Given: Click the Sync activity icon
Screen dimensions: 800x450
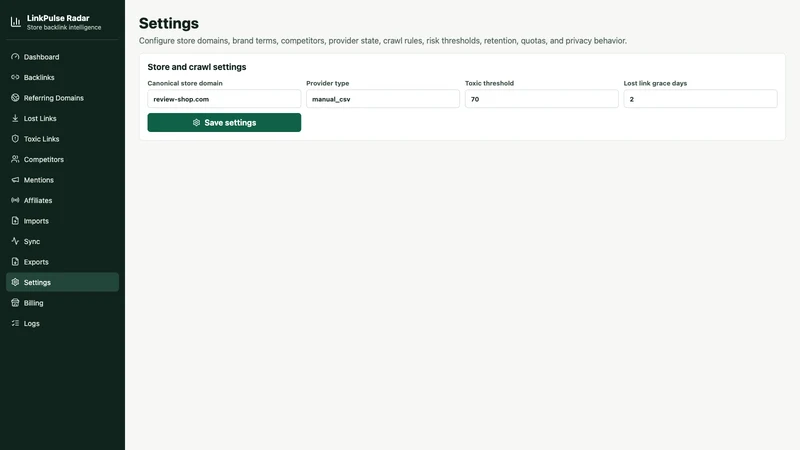Looking at the screenshot, I should pos(15,241).
